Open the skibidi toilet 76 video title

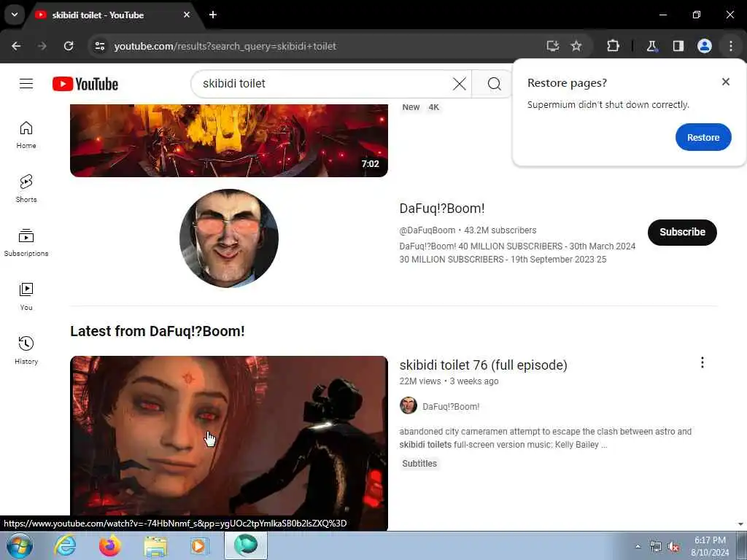[x=483, y=365]
